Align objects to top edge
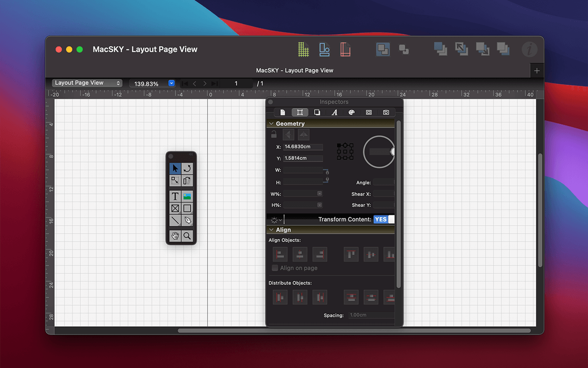The image size is (588, 368). coord(351,254)
